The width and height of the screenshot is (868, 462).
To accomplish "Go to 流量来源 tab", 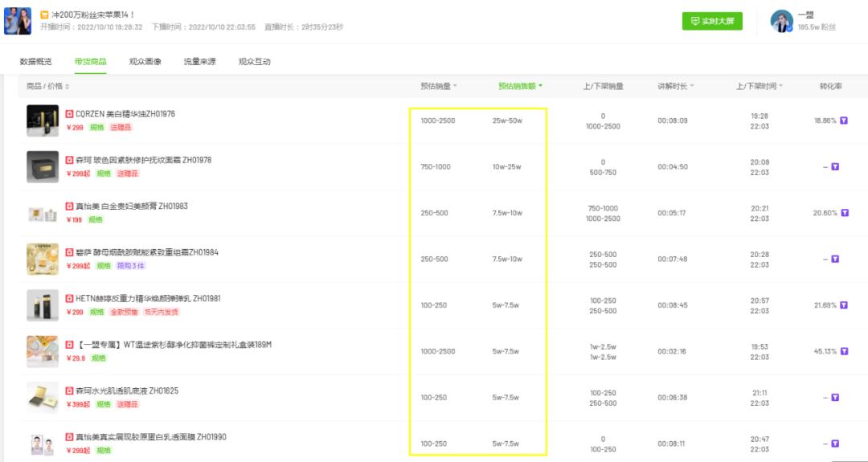I will tap(200, 62).
